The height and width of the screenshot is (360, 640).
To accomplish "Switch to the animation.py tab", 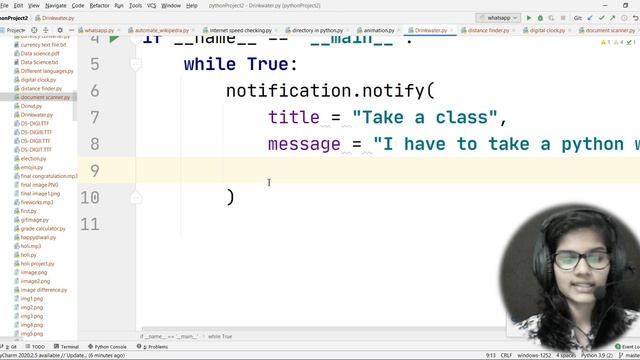I will tap(378, 30).
